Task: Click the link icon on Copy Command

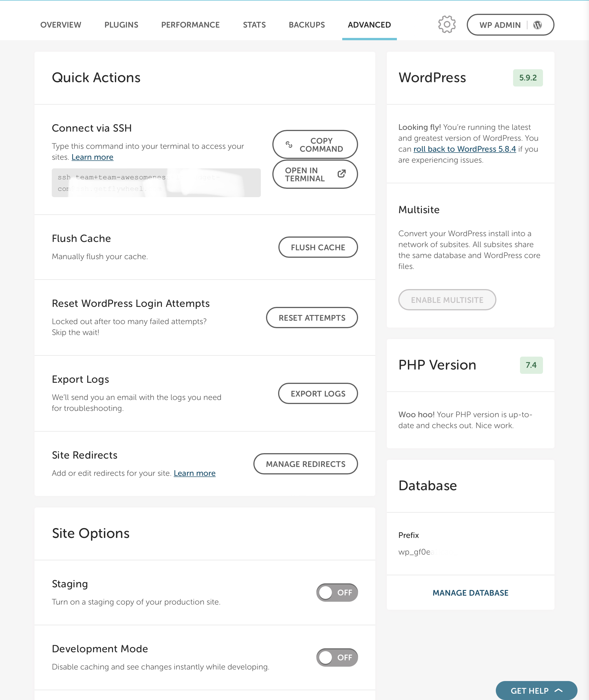Action: [289, 145]
